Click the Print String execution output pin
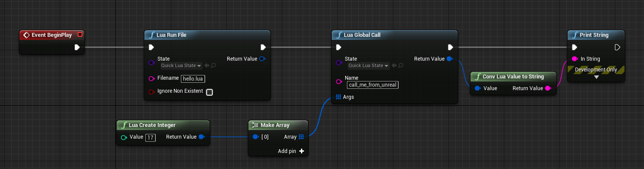Screen dimensions: 644x169 tap(618, 47)
